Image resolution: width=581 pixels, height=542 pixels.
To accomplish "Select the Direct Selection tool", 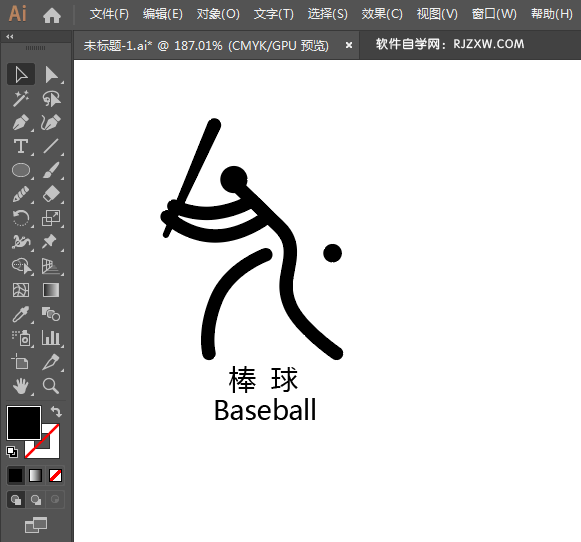I will [x=51, y=74].
